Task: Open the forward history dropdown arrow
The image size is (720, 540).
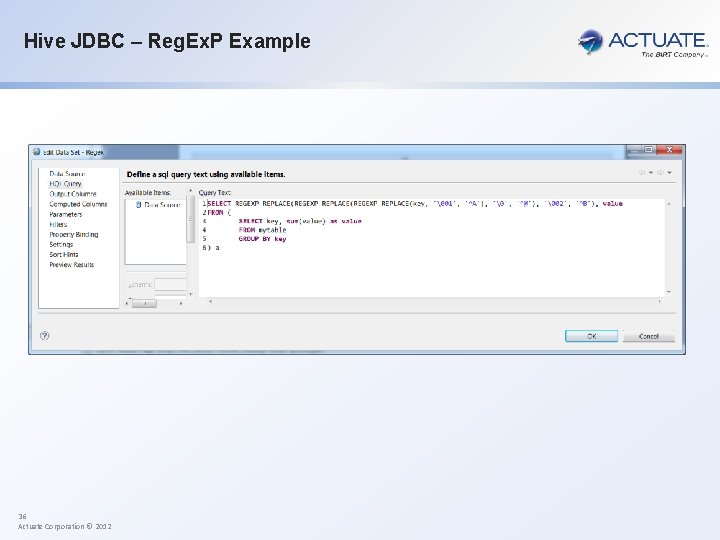Action: click(669, 173)
